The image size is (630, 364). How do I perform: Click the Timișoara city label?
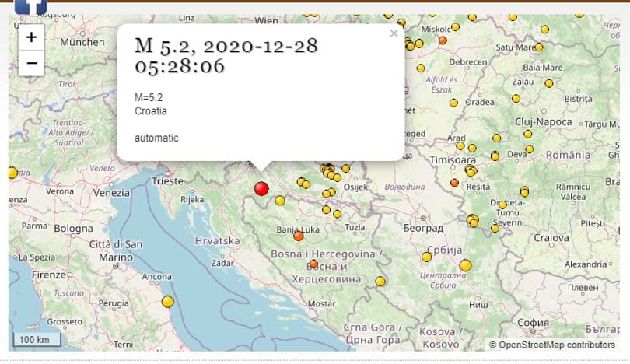[453, 160]
